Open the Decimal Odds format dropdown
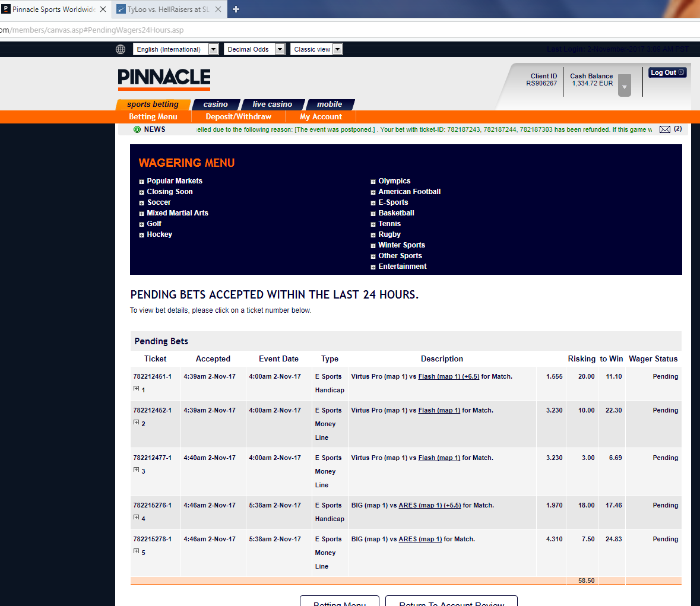Screen dimensions: 700x606 coord(255,49)
